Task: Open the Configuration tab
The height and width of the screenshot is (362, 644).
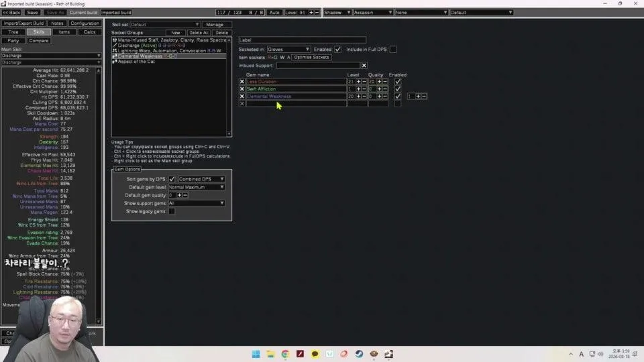Action: click(85, 23)
